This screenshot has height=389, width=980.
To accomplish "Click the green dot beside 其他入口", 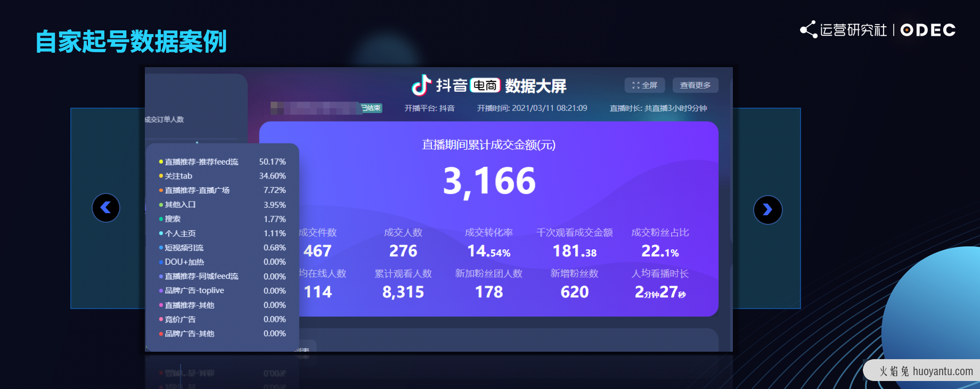I will pos(161,205).
